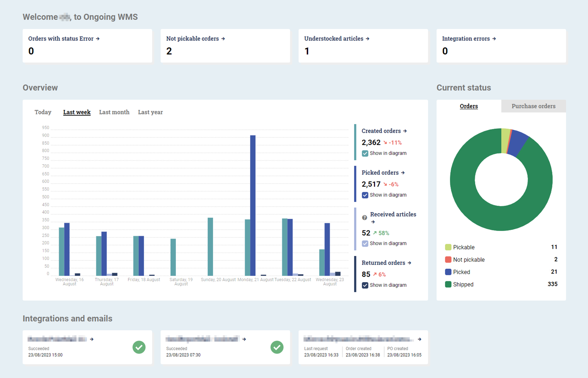588x378 pixels.
Task: Click the Shipped green legend swatch
Action: (448, 284)
